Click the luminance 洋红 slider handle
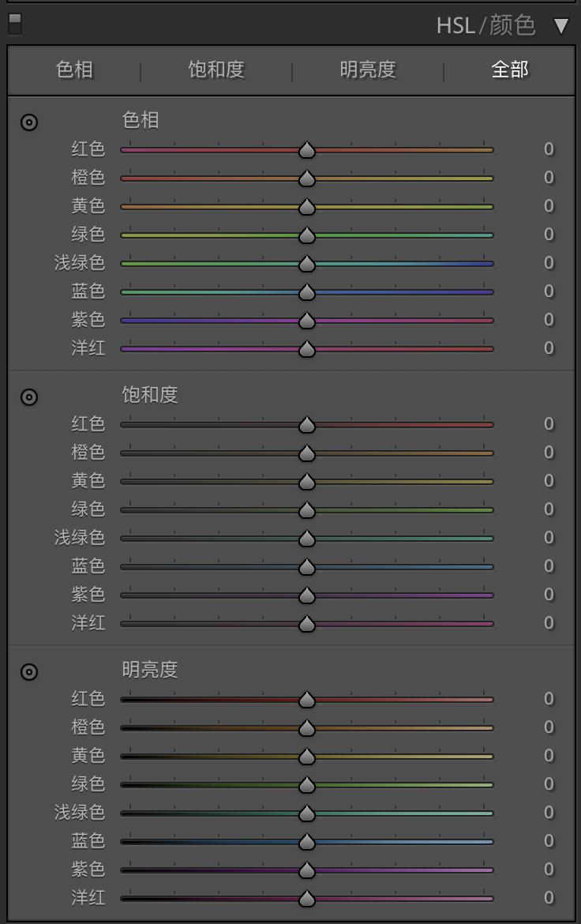Image resolution: width=581 pixels, height=924 pixels. tap(307, 899)
